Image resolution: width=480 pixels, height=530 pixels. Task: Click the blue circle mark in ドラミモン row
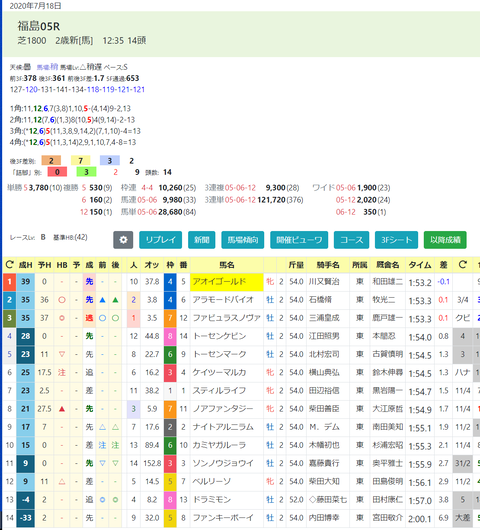[102, 500]
